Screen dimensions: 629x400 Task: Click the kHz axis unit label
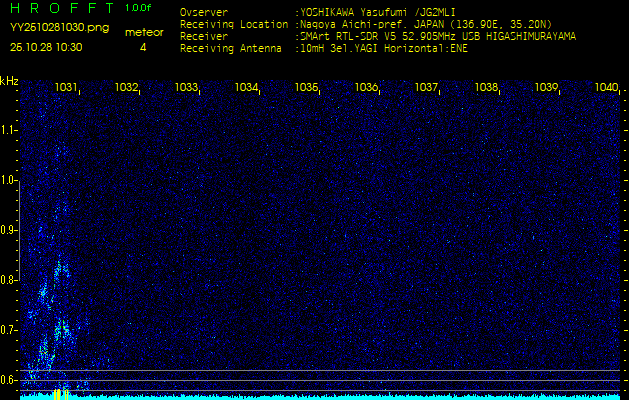click(9, 81)
